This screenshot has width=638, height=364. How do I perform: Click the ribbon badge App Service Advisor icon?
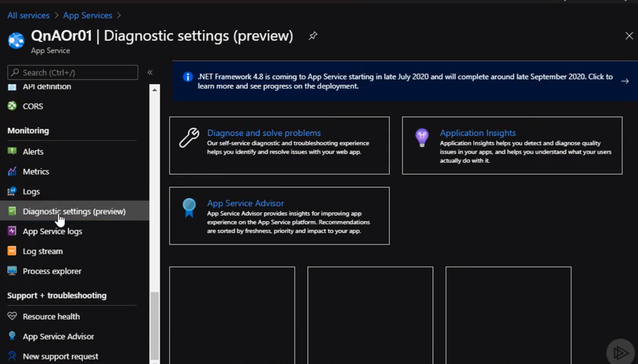[x=189, y=208]
